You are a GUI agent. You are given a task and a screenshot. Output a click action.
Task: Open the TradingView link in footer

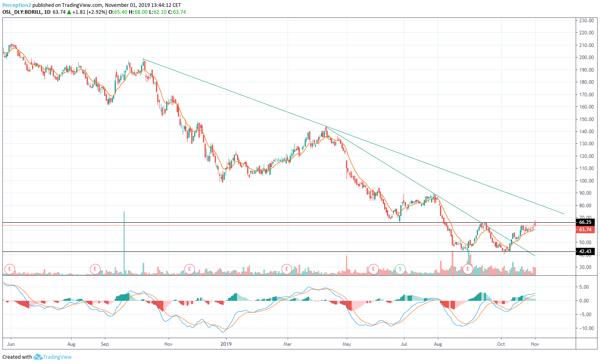(x=57, y=357)
